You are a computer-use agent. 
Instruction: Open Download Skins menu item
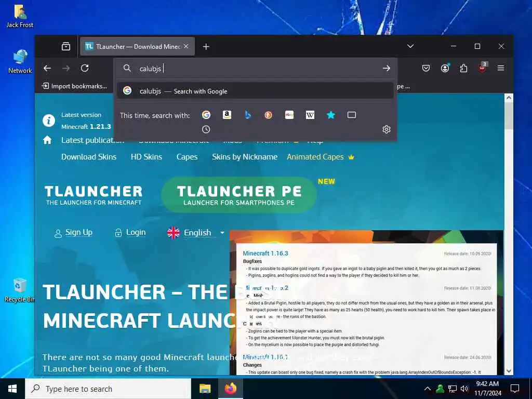coord(88,157)
